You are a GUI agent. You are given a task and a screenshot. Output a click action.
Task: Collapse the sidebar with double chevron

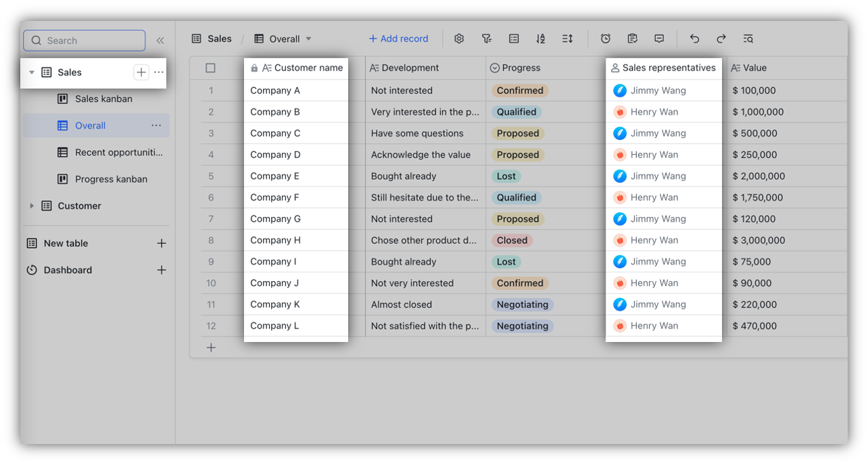[160, 41]
